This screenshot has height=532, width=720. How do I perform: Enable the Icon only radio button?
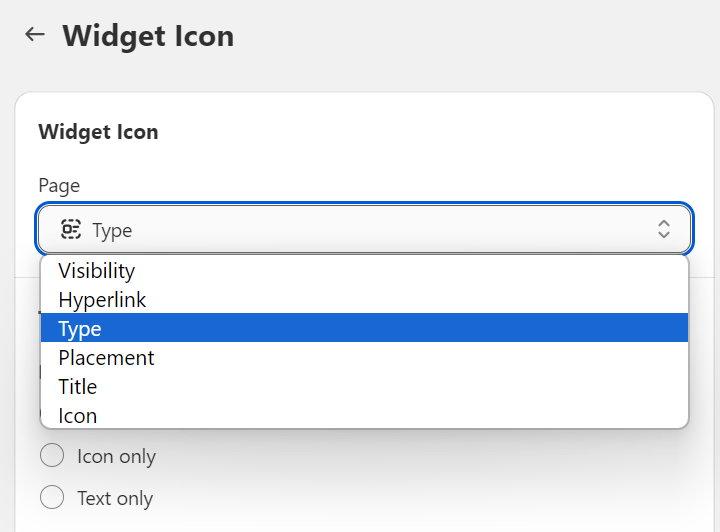pos(51,456)
